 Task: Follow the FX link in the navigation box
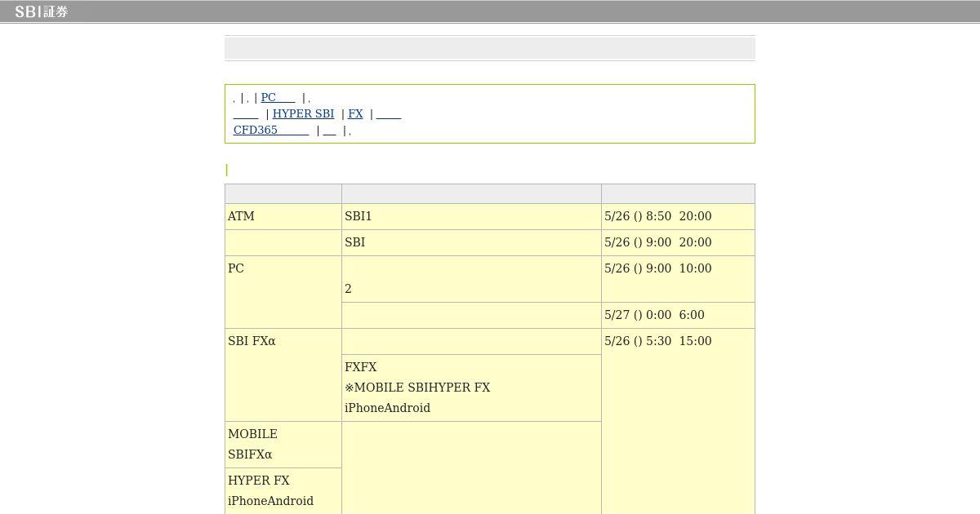pyautogui.click(x=355, y=113)
